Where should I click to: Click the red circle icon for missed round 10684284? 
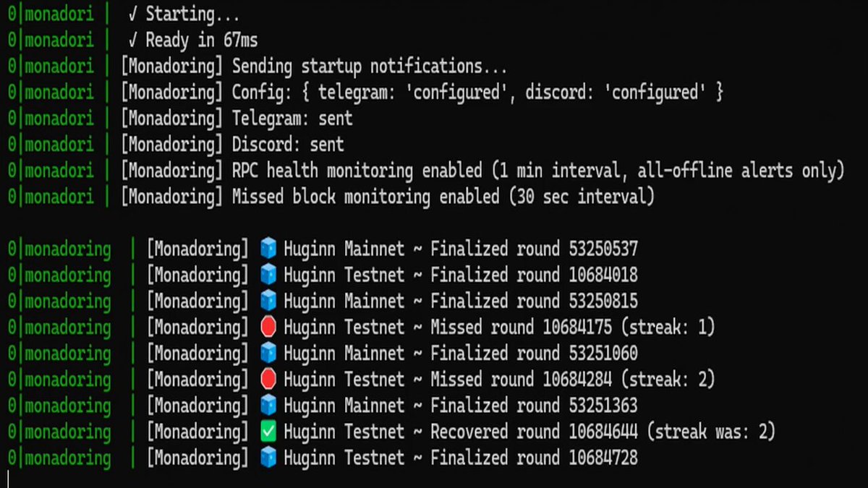click(x=268, y=380)
